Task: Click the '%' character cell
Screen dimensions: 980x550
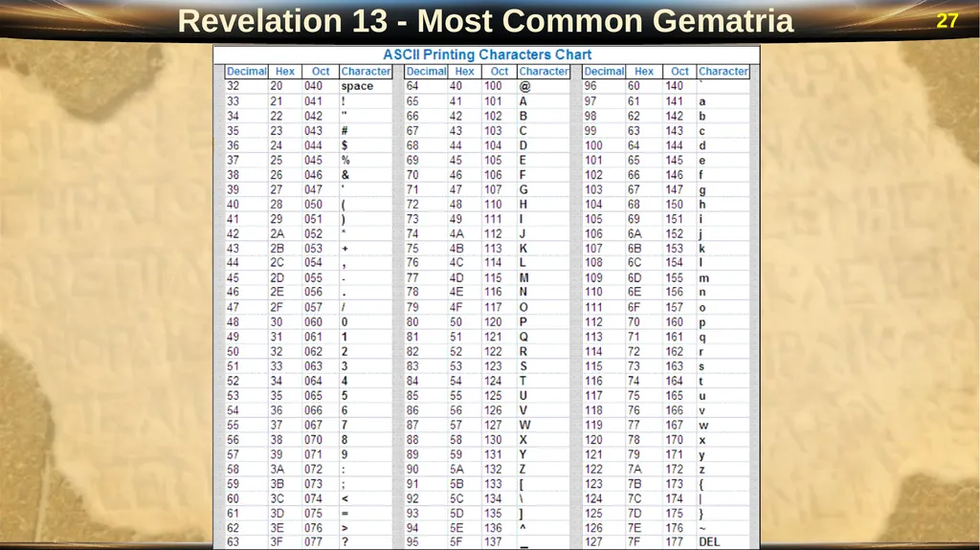Action: 345,160
